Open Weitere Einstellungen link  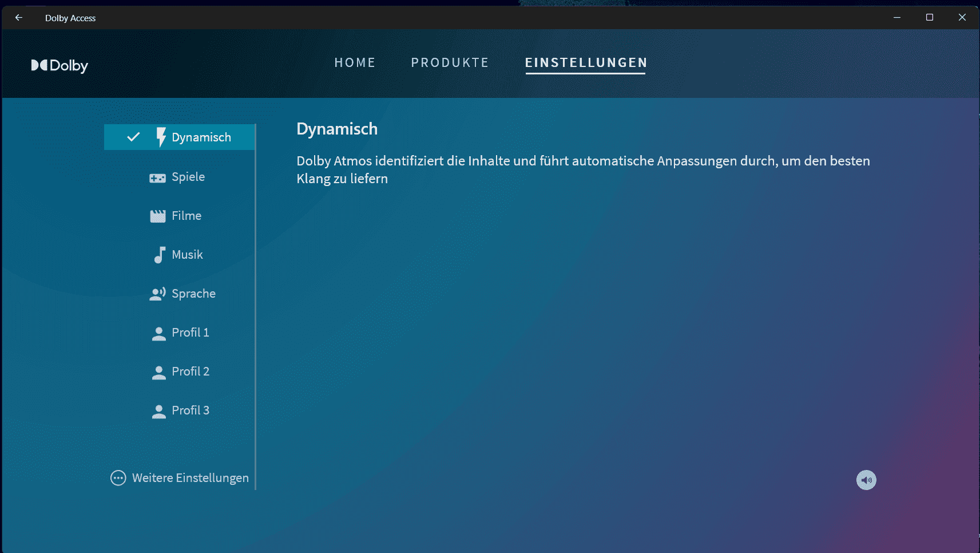click(x=190, y=478)
